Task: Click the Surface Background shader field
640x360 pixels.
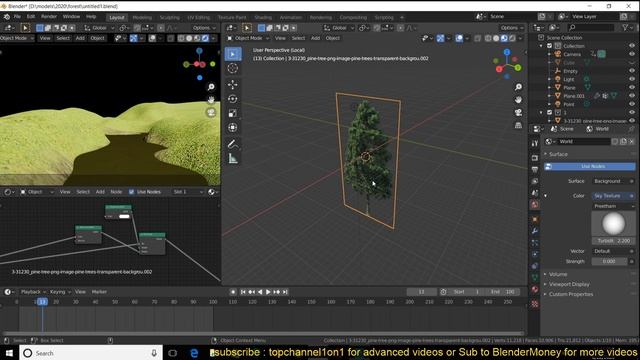Action: pyautogui.click(x=610, y=181)
